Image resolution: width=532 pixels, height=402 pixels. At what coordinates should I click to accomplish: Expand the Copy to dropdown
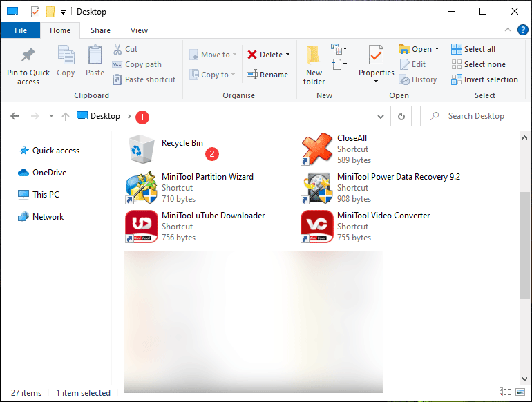[233, 75]
